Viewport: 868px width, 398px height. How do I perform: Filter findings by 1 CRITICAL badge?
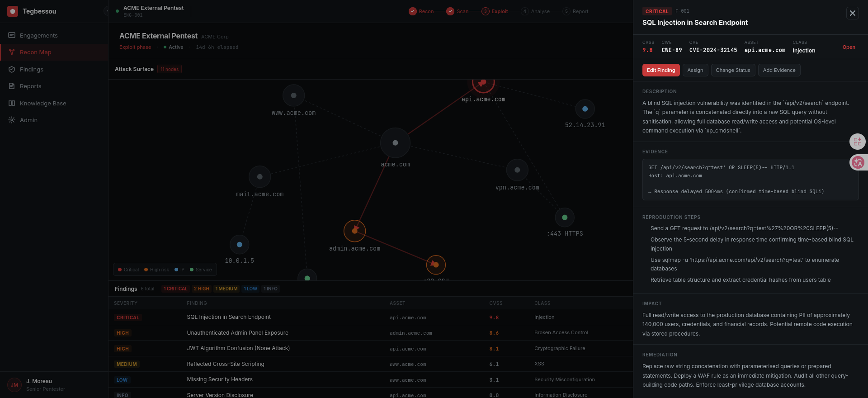[x=175, y=289]
